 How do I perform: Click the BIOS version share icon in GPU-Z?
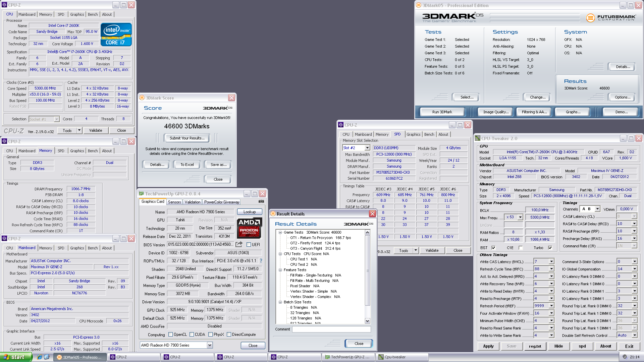pyautogui.click(x=239, y=244)
